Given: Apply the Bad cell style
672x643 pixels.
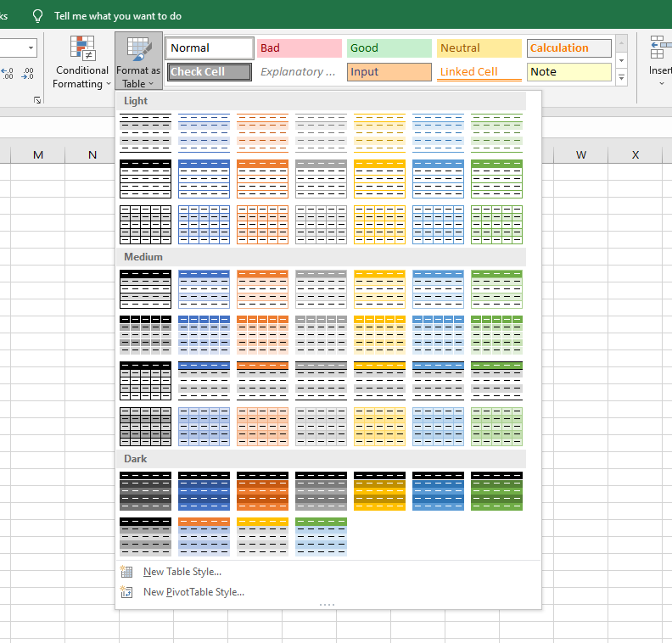Looking at the screenshot, I should [300, 48].
